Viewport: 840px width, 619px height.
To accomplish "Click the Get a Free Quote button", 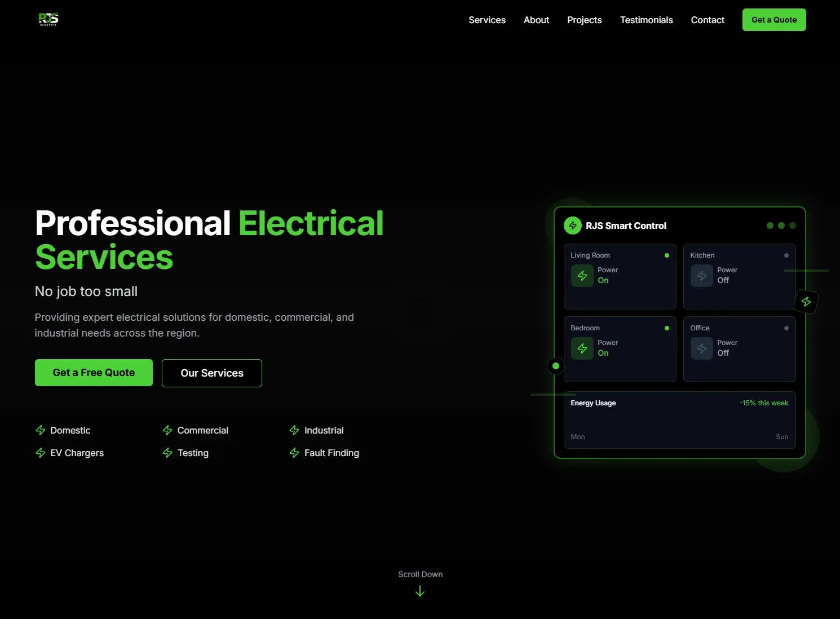I will click(94, 373).
